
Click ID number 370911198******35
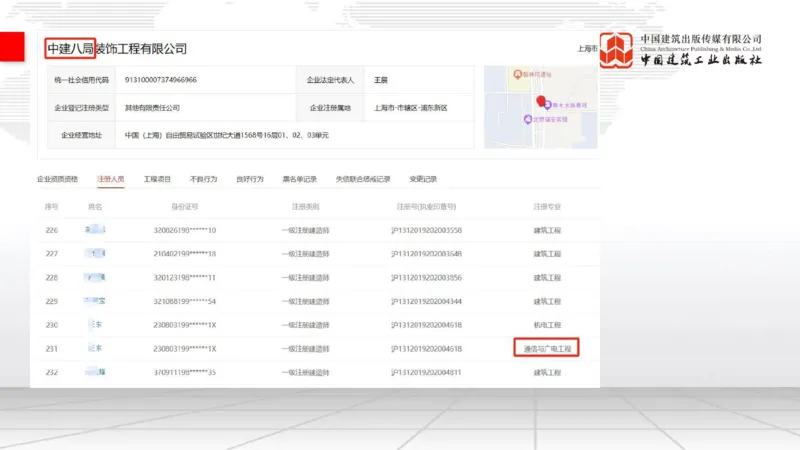[x=185, y=372]
